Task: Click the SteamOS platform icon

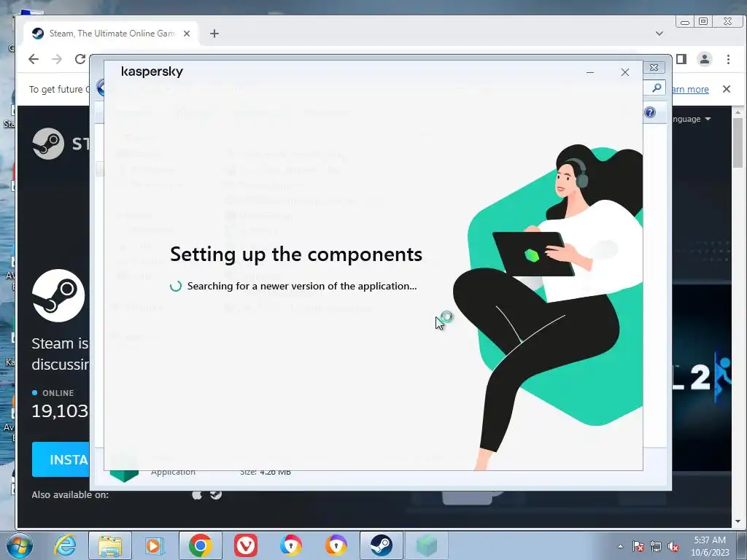Action: 216,495
